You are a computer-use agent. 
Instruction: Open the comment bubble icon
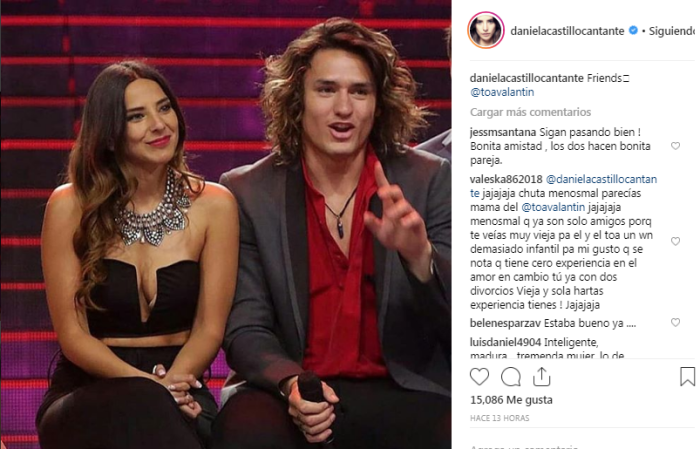point(511,377)
